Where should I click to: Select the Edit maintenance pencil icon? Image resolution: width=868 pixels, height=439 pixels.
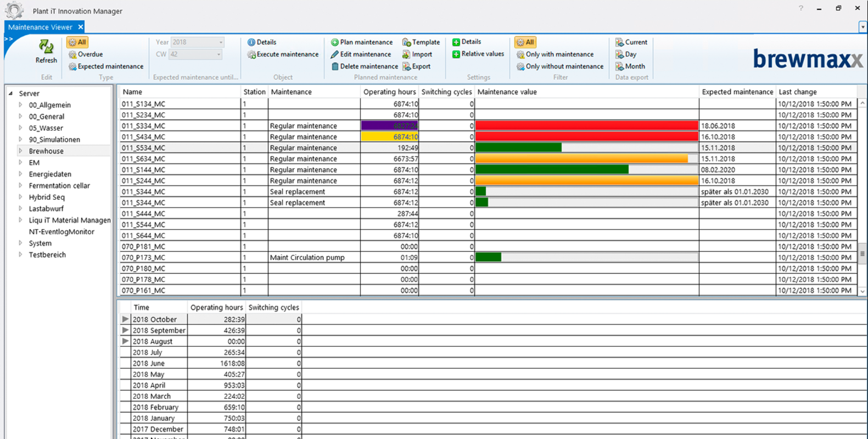(334, 54)
